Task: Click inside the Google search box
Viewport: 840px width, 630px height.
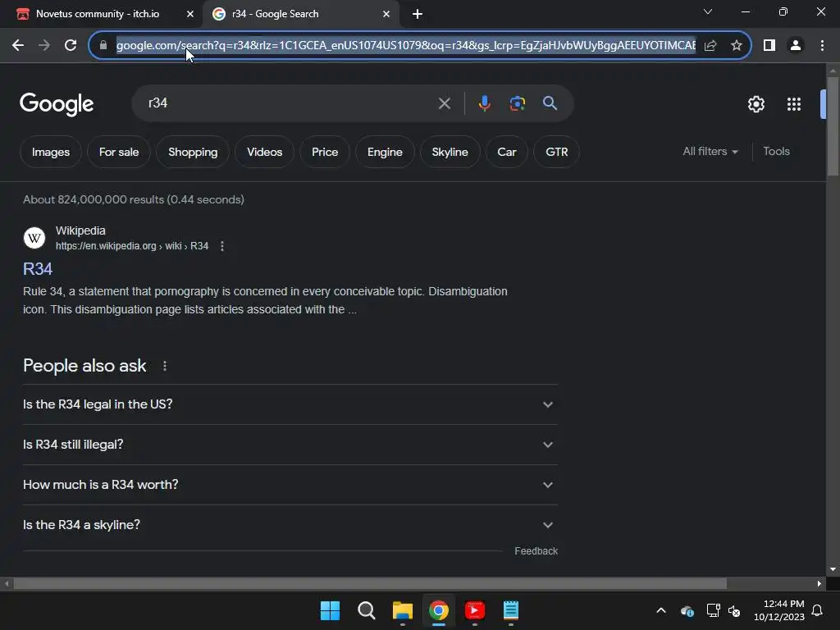Action: pyautogui.click(x=290, y=103)
